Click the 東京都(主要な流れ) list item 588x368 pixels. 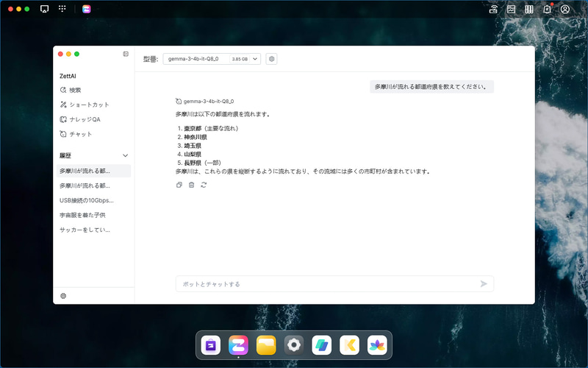[x=211, y=128]
